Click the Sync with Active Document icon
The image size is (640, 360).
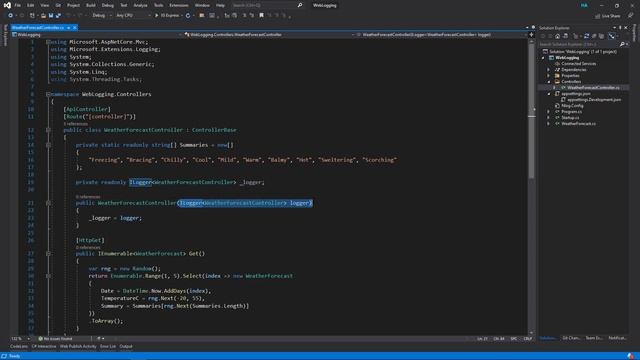click(587, 36)
